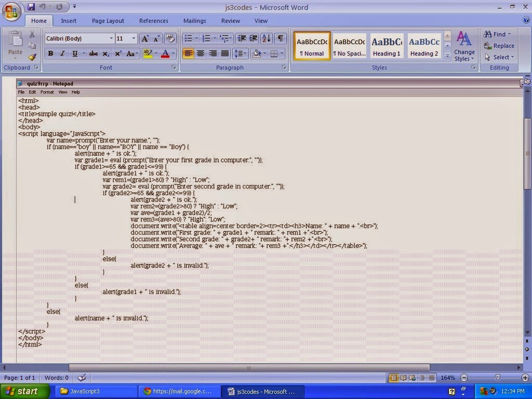This screenshot has height=399, width=532.
Task: Click the Shading paint bucket
Action: (257, 54)
